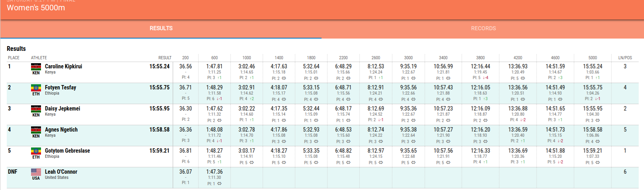Click Jepkemei's 1000 split 3:02.22
The image size is (644, 190).
pos(247,109)
